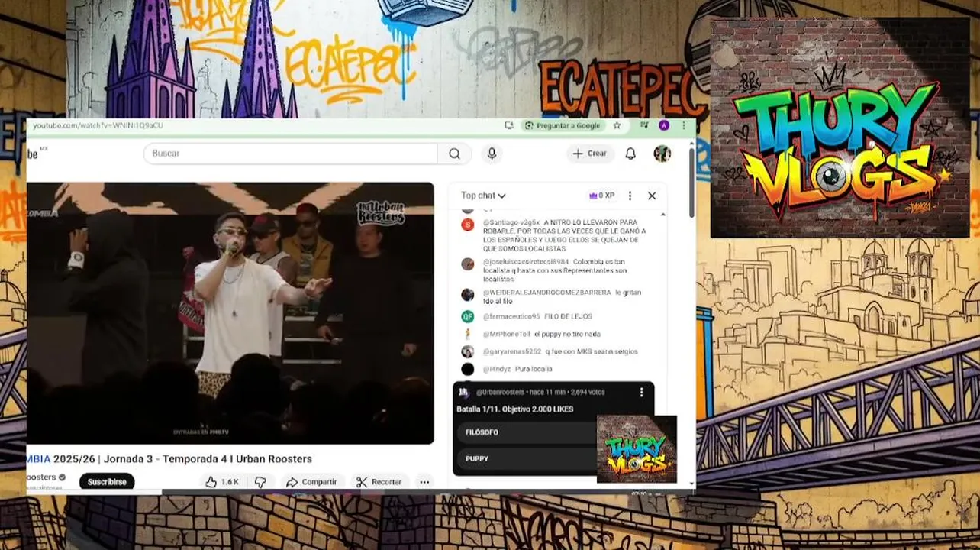980x550 pixels.
Task: Open the Chrome three-dot menu
Action: [x=684, y=125]
